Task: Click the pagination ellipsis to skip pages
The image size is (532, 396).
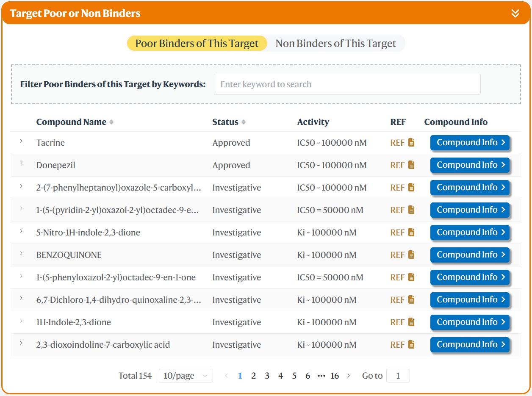Action: point(321,376)
